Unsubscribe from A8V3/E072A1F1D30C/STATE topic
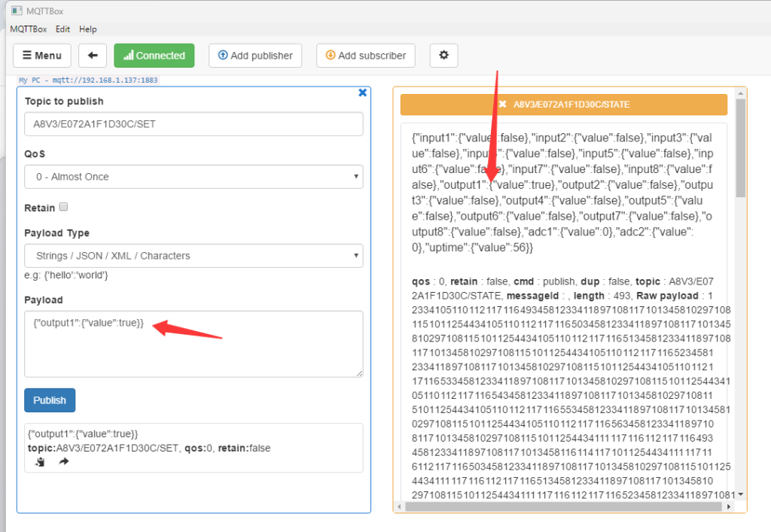The image size is (771, 532). pos(502,104)
